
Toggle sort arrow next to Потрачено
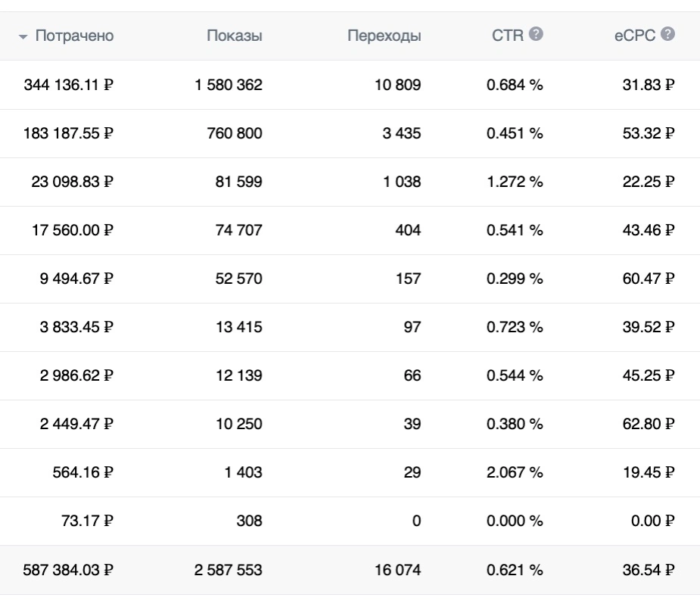pos(23,36)
